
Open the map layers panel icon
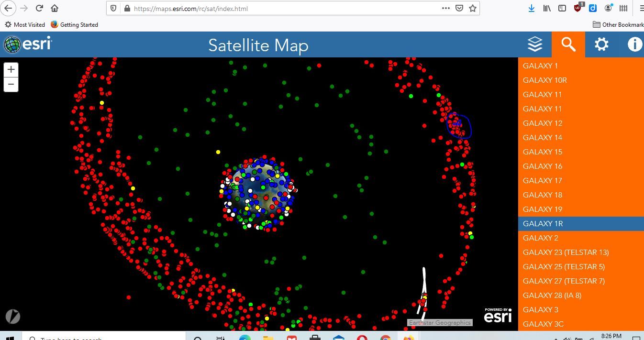[x=535, y=44]
